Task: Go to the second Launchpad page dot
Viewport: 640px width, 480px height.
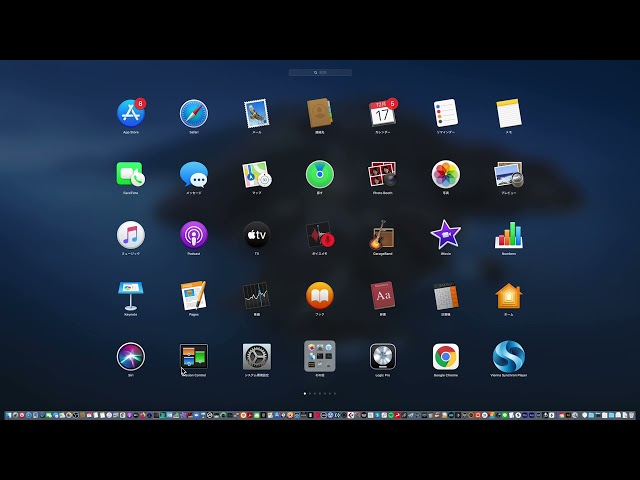Action: (310, 393)
